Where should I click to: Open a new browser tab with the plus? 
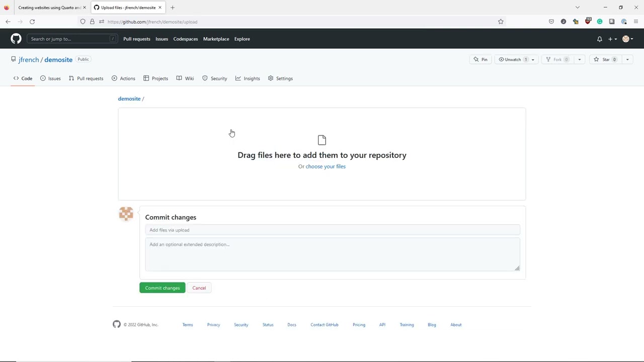[x=173, y=8]
